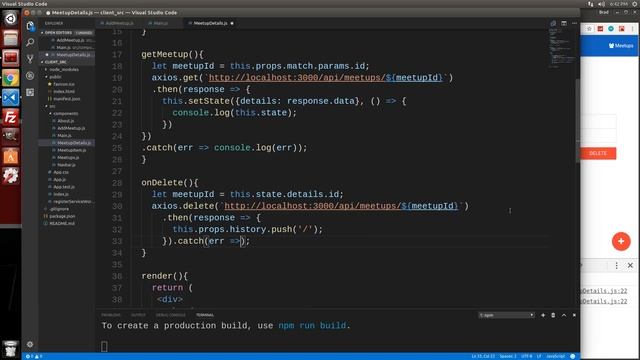Open the Source Control view
The image size is (640, 360).
pyautogui.click(x=30, y=59)
